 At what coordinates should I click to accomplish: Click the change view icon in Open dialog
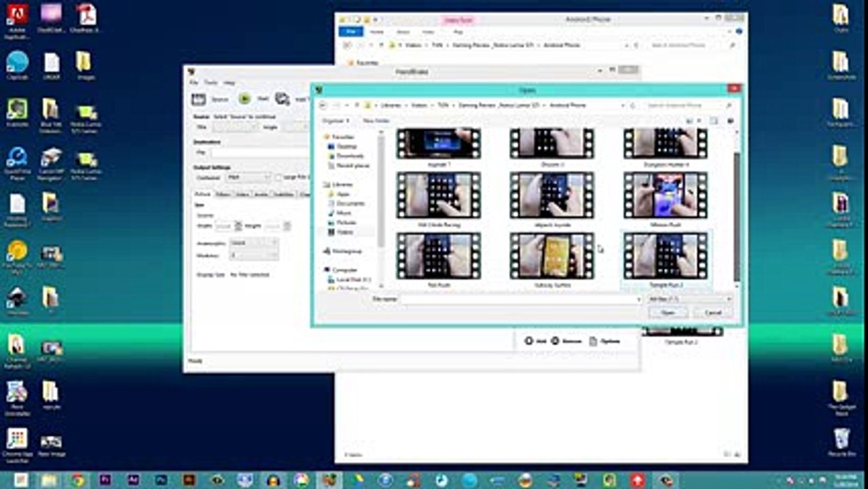coord(689,121)
